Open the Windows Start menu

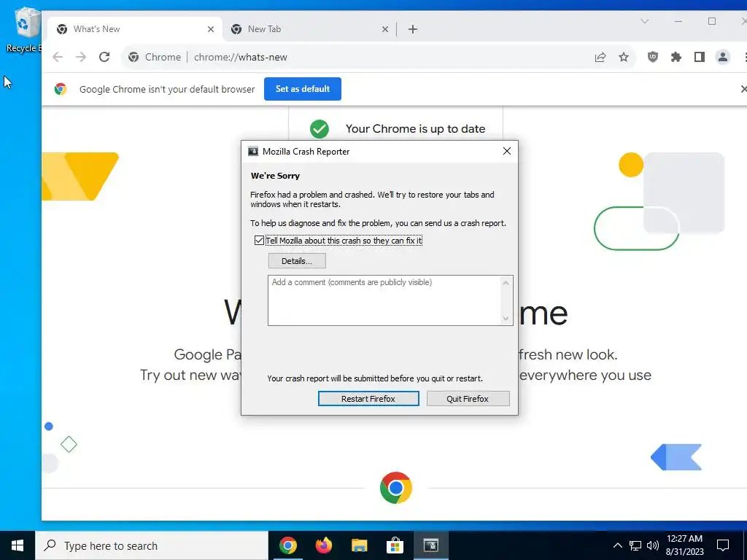[x=18, y=545]
